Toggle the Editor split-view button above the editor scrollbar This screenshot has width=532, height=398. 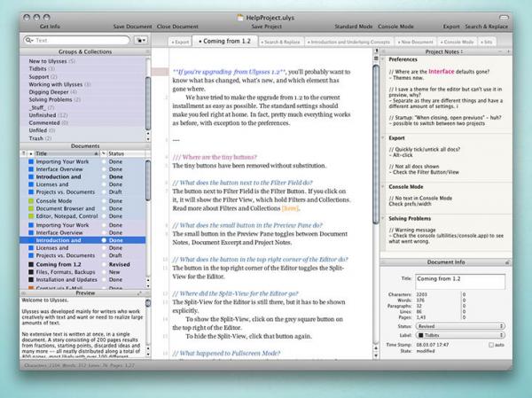coord(376,59)
